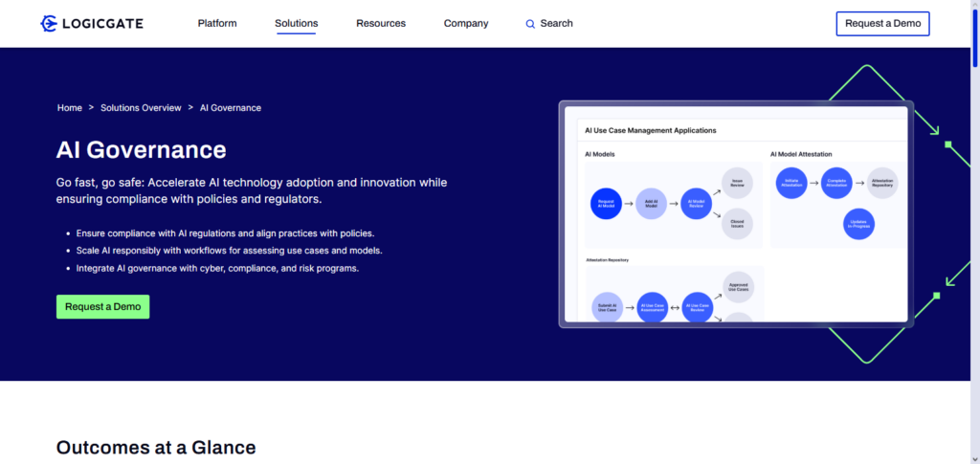The height and width of the screenshot is (464, 980).
Task: Open the Solutions Overview breadcrumb link
Action: 141,107
